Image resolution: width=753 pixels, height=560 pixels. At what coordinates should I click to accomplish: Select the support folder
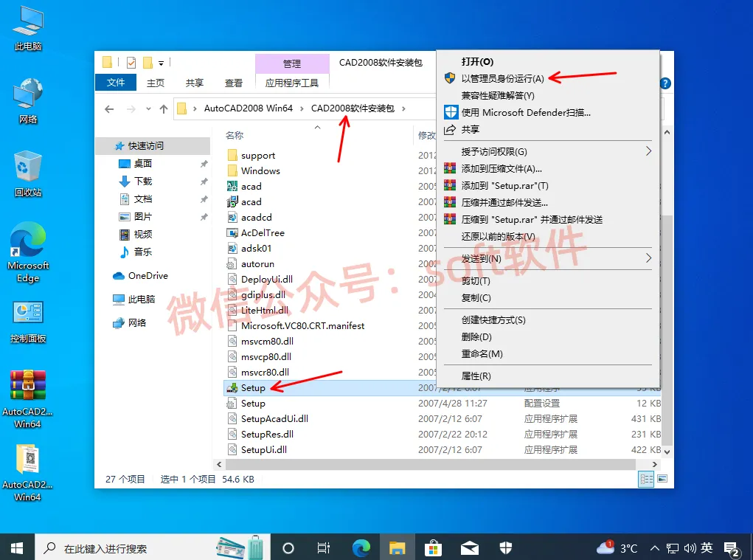pos(258,155)
